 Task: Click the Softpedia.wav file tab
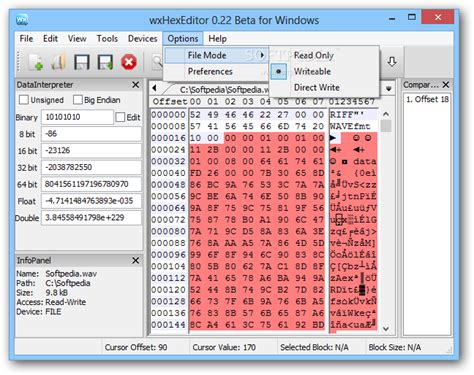(x=224, y=90)
